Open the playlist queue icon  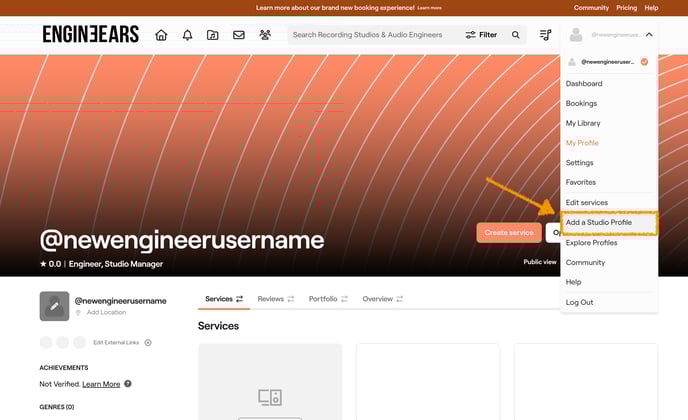545,35
